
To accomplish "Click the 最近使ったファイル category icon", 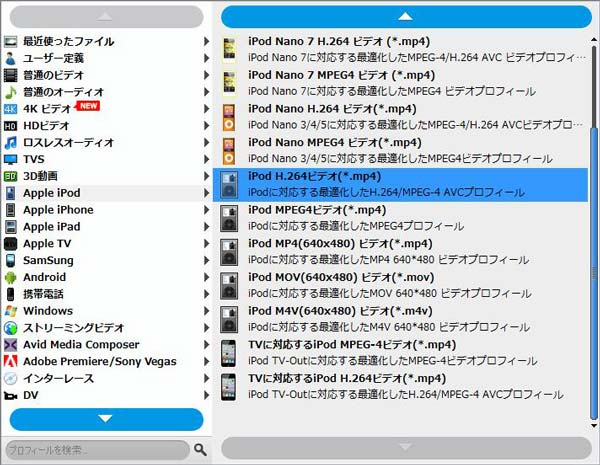I will 10,41.
